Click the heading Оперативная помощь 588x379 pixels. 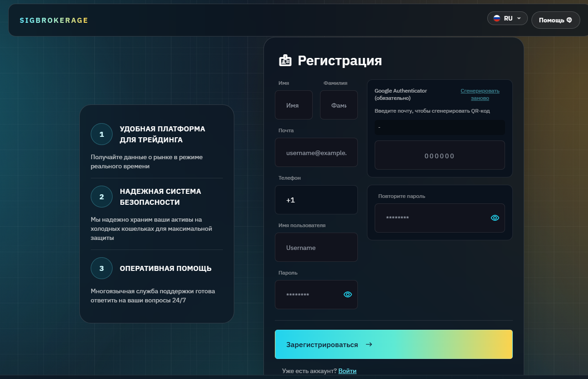[x=165, y=268]
